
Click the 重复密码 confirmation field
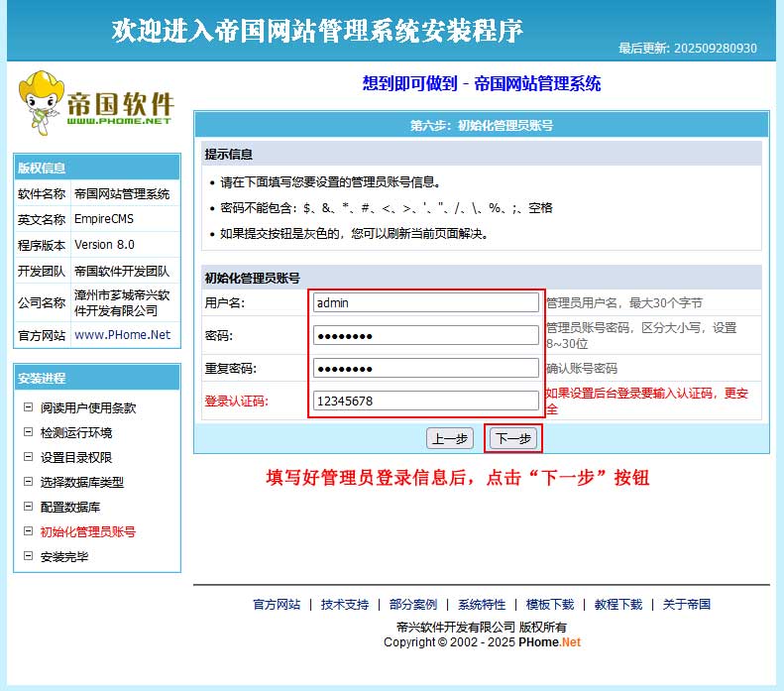tap(425, 368)
